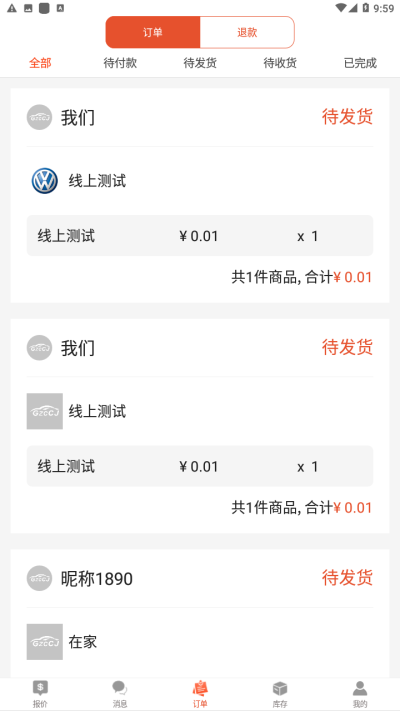Tap the 订单 orders icon in bottom bar
This screenshot has height=711, width=400.
coord(200,689)
